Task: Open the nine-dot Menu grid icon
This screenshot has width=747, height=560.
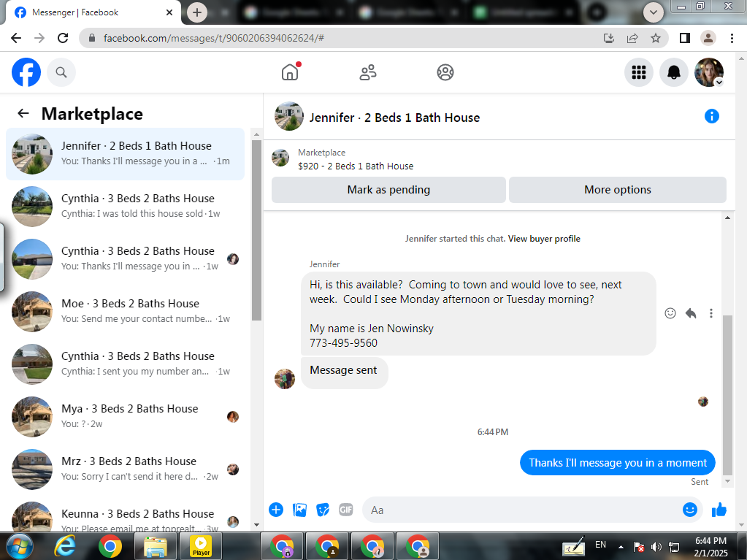Action: point(639,72)
